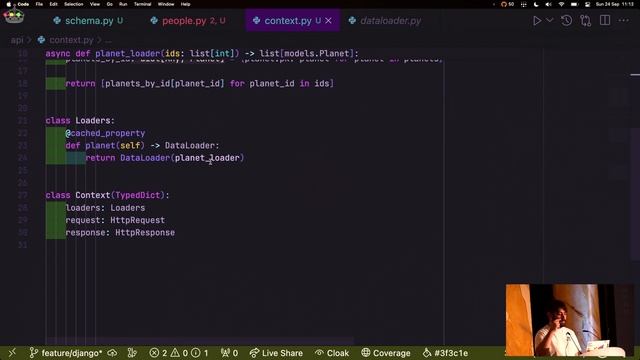
Task: Open the File menu
Action: click(x=39, y=4)
